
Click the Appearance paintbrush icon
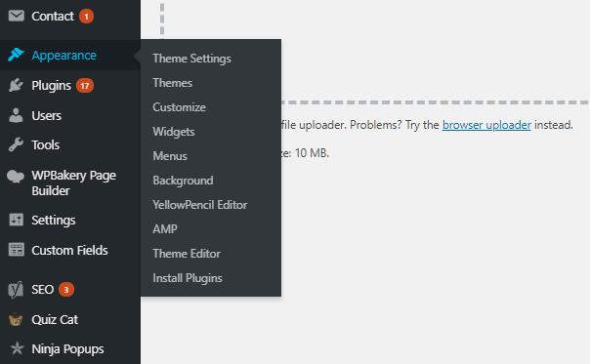[x=16, y=55]
